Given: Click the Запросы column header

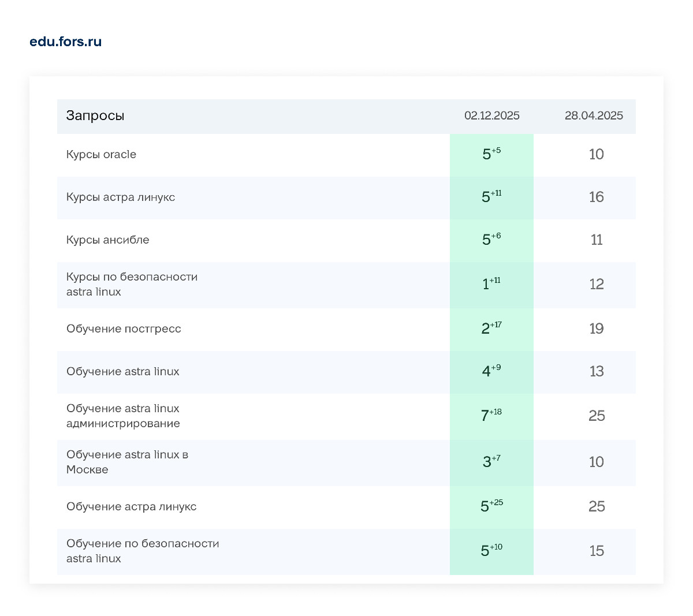Looking at the screenshot, I should pos(95,115).
